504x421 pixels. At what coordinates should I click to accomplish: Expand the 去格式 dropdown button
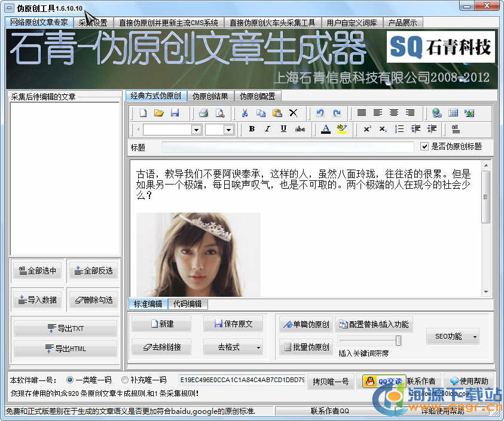pyautogui.click(x=258, y=348)
